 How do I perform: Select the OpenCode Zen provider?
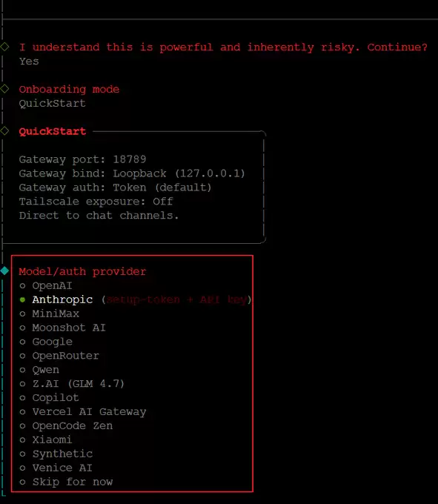(66, 425)
